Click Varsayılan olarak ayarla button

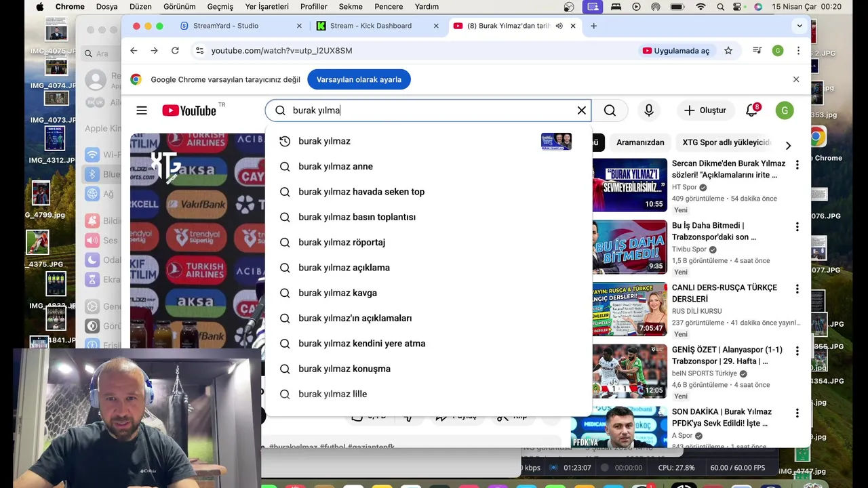pos(359,79)
